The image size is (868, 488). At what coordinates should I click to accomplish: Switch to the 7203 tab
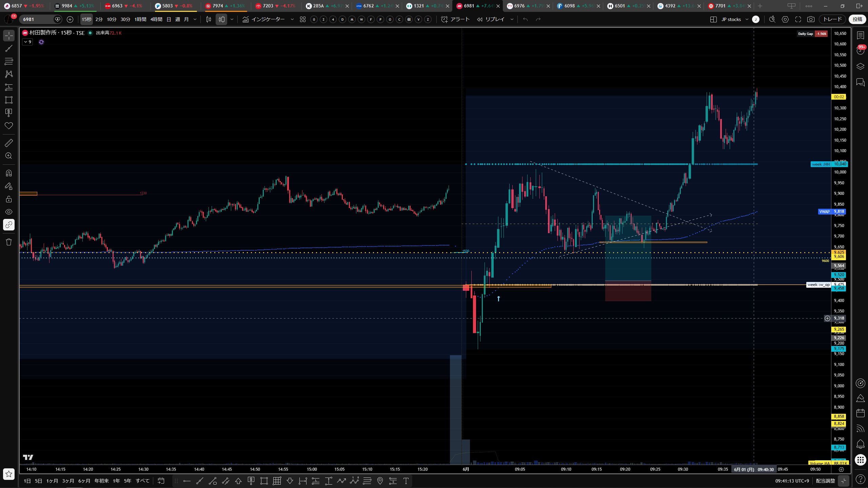tap(276, 6)
